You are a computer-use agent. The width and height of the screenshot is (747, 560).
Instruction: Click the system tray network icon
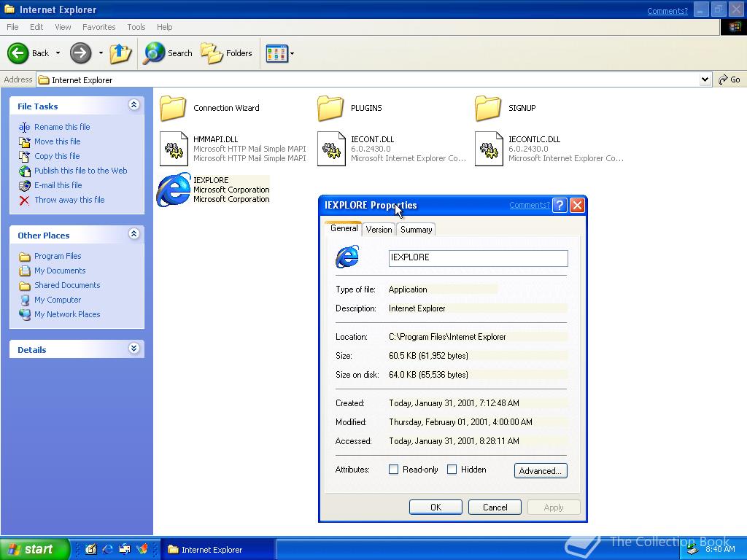[x=693, y=550]
